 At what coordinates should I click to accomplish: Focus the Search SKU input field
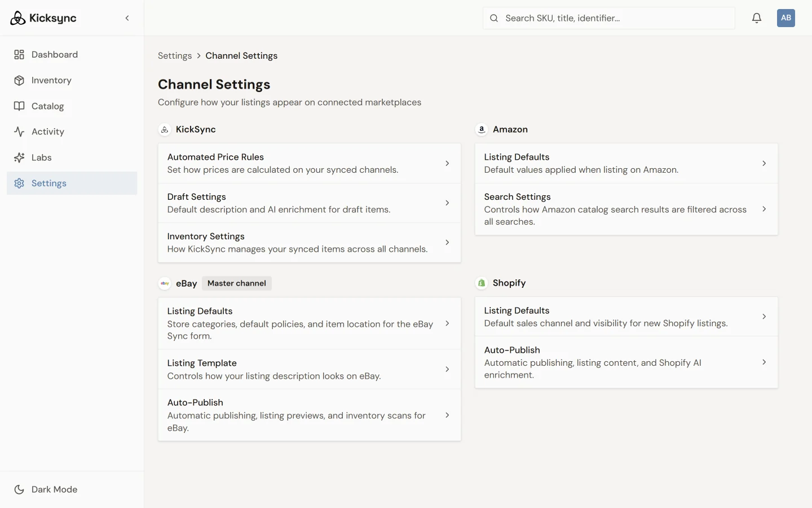point(609,18)
